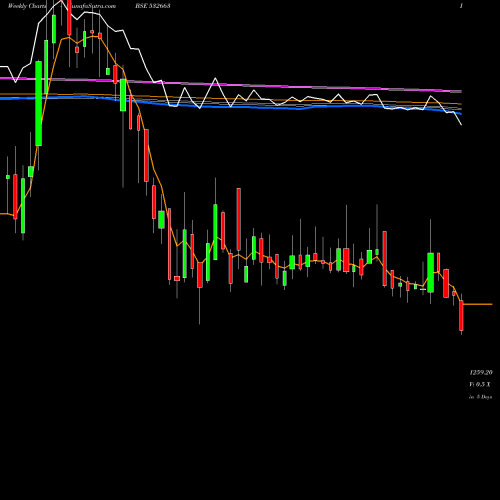Click the "BSE 532663" symbol label

153,6
